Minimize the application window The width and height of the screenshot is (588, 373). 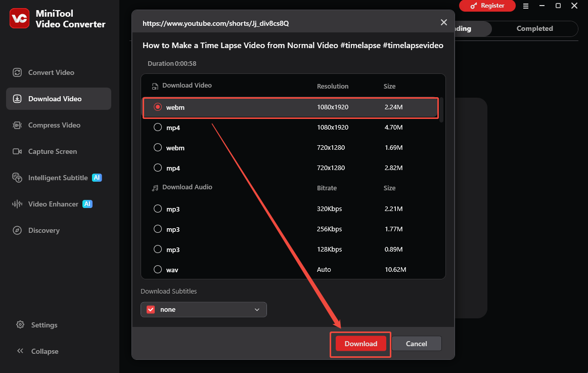pyautogui.click(x=542, y=6)
